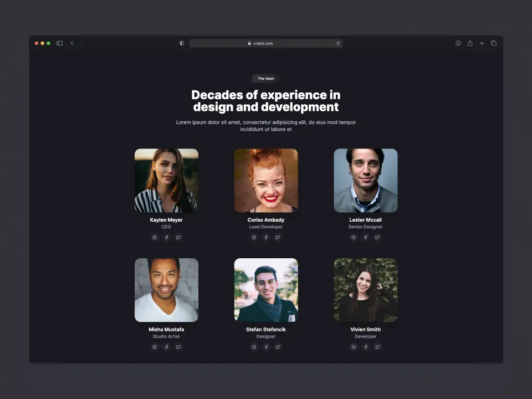Show the tab overview

[494, 43]
